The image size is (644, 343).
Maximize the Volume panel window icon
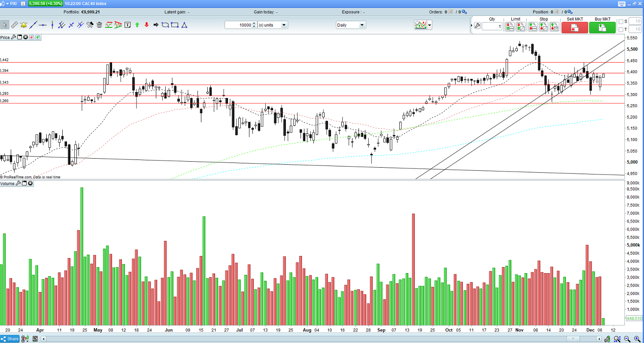[x=24, y=184]
